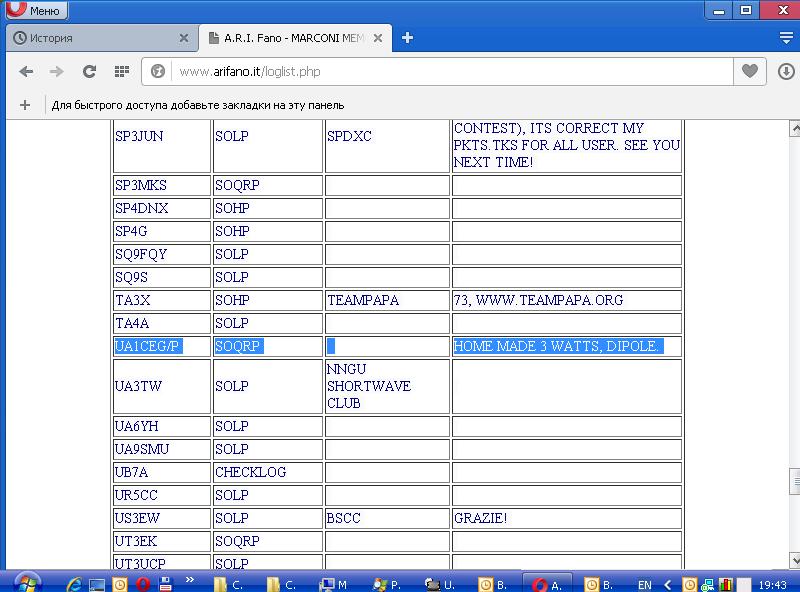The height and width of the screenshot is (592, 800).
Task: Open the tab list menu icon
Action: click(786, 38)
